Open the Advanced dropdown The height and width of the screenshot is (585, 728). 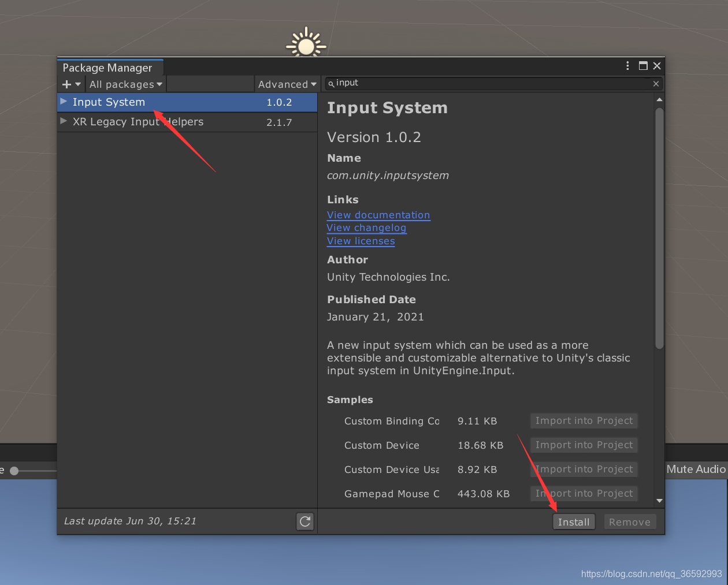pos(287,84)
